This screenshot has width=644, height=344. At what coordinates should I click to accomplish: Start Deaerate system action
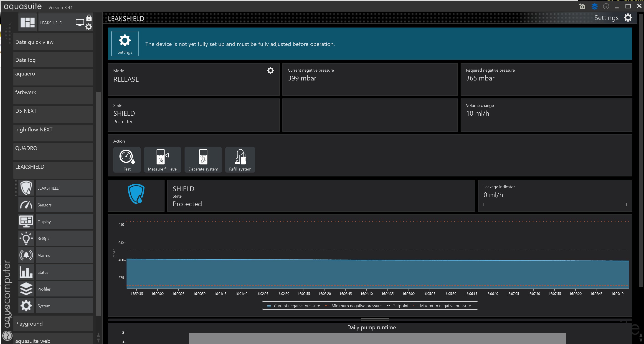click(x=203, y=160)
